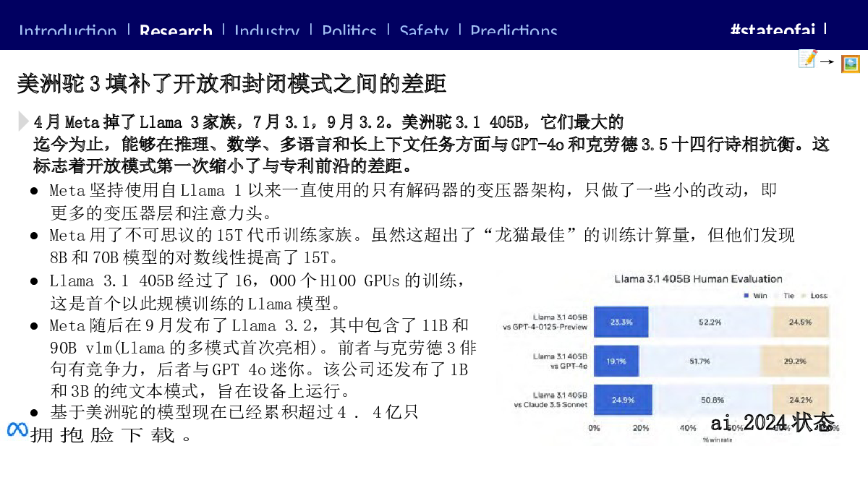Viewport: 868px width, 488px height.
Task: Select the 23.3% win bar segment
Action: point(621,322)
